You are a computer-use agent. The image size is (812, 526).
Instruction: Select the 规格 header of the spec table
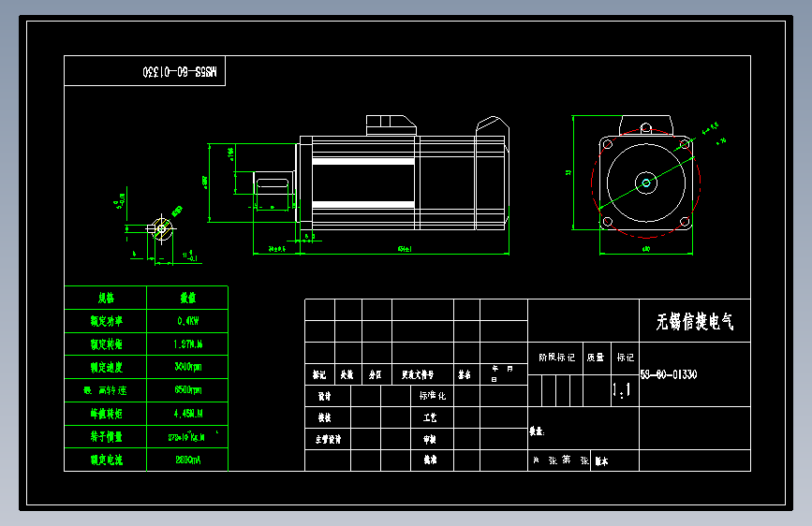[x=106, y=298]
